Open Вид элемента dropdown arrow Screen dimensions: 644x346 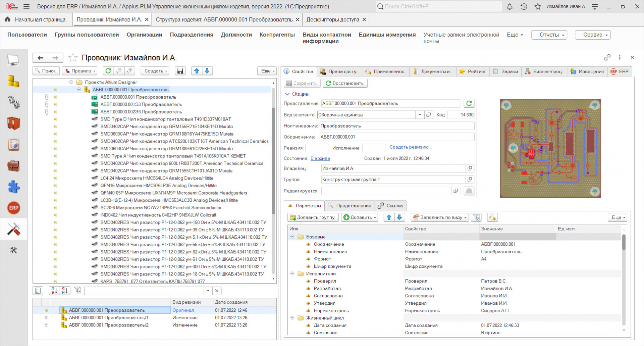pos(420,115)
